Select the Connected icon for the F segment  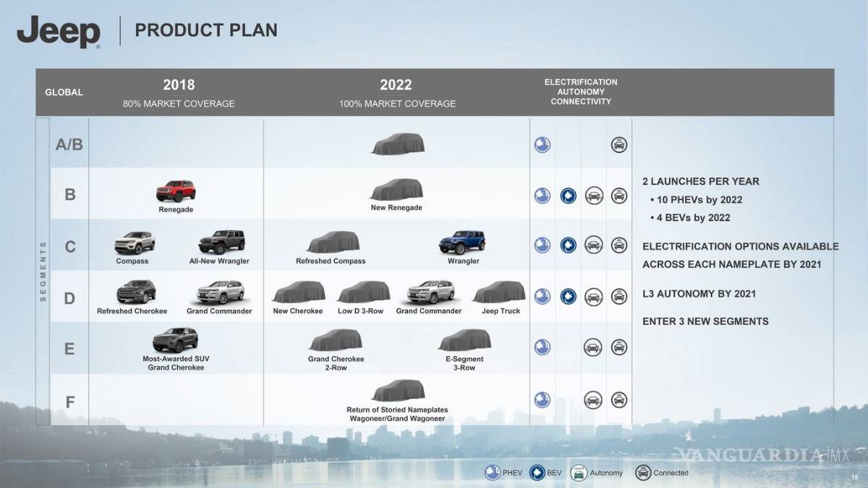(618, 398)
